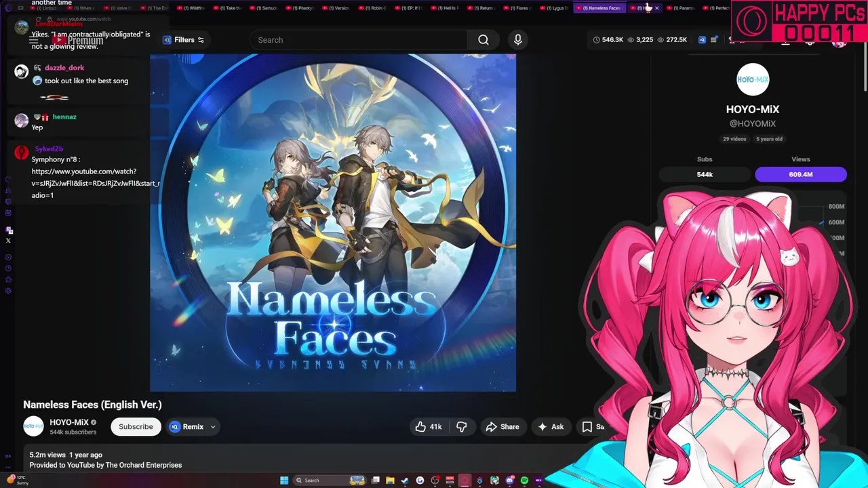Open File Explorer from taskbar
Viewport: 868px width, 488px height.
point(390,481)
